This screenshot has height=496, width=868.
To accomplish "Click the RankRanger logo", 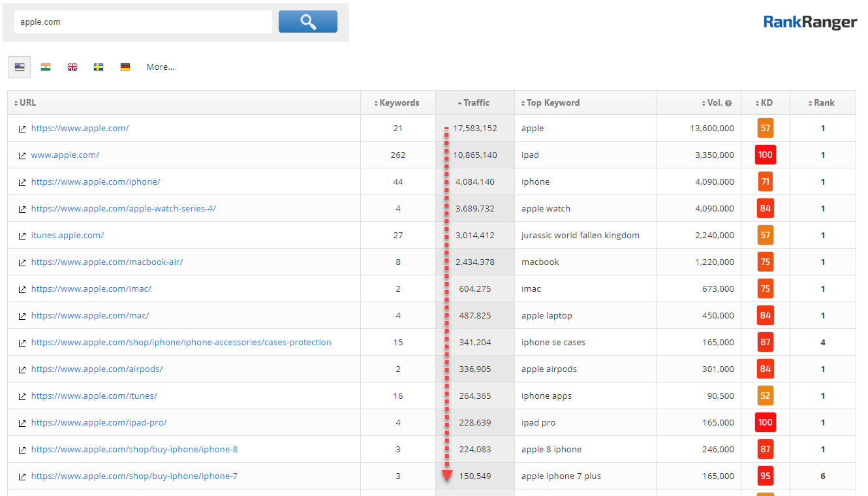I will click(809, 22).
